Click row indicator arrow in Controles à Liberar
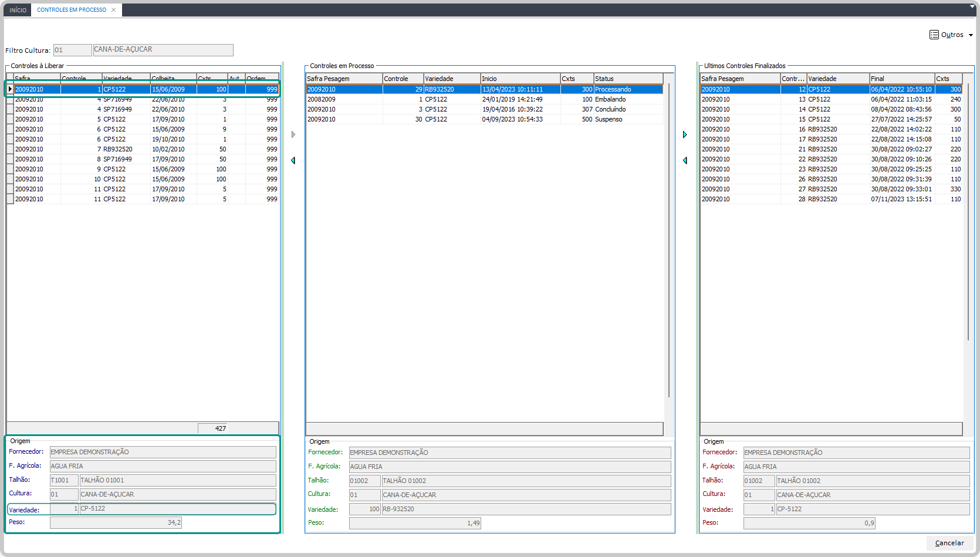This screenshot has width=980, height=557. click(10, 89)
